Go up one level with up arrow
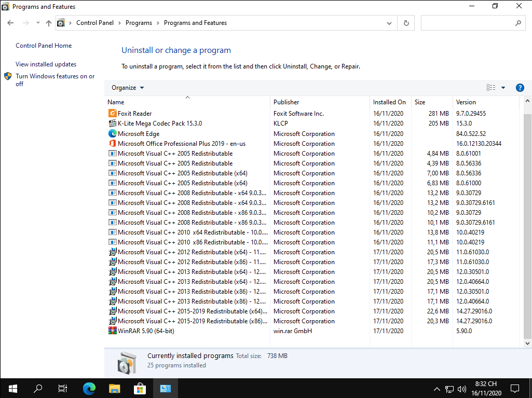The image size is (532, 398). point(48,23)
